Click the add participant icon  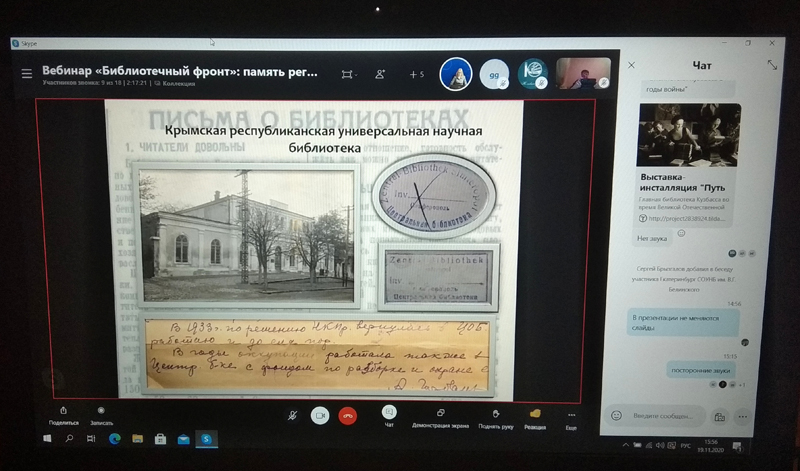point(380,74)
